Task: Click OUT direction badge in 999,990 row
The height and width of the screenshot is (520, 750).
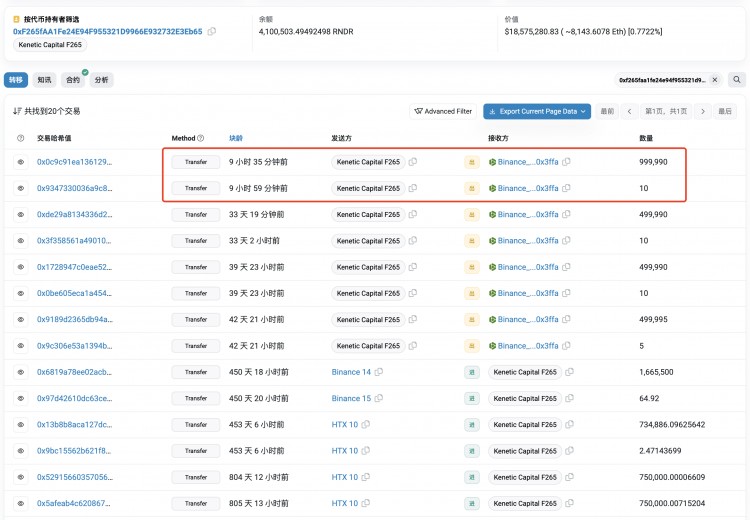Action: pos(472,162)
